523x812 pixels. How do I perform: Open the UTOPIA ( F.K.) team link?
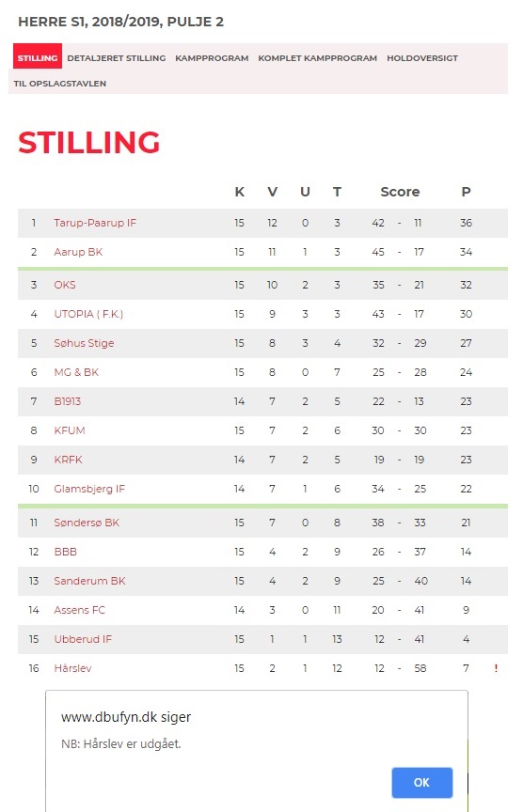pos(88,314)
